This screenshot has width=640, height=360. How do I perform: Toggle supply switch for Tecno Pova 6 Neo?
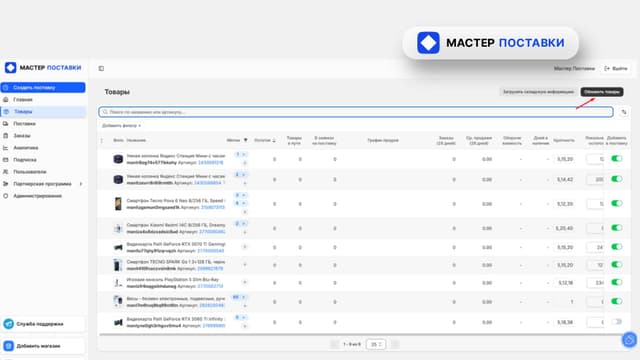tap(617, 203)
